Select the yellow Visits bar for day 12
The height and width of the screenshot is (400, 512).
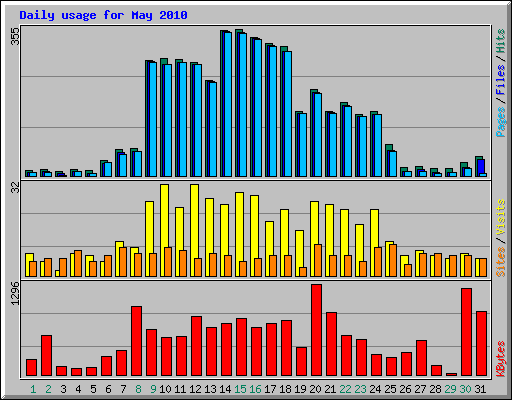(x=195, y=221)
